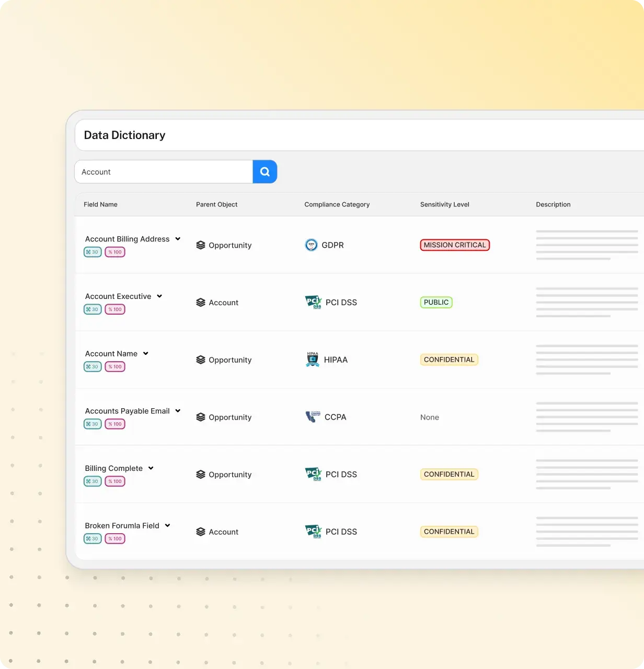This screenshot has height=669, width=644.
Task: Click the pink 100 badge under Account Name
Action: 115,367
